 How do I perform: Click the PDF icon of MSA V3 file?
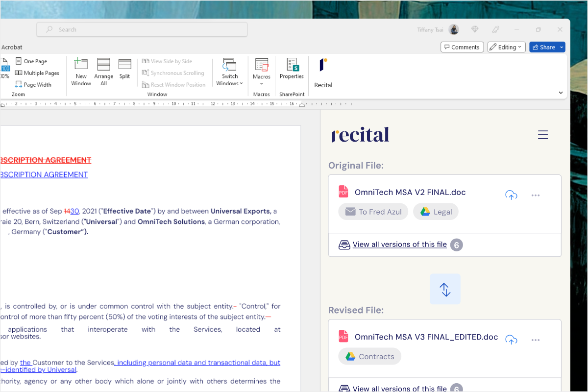(343, 336)
